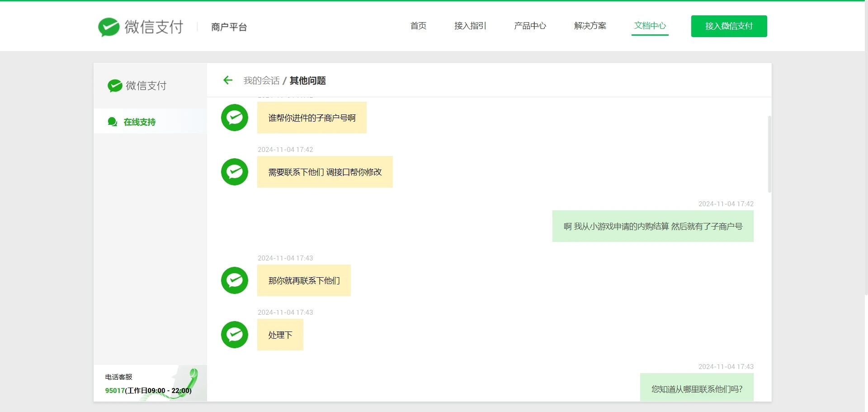Click the message 谁帮你进件的子商户号啊
Screen dimensions: 868x412
(312, 118)
